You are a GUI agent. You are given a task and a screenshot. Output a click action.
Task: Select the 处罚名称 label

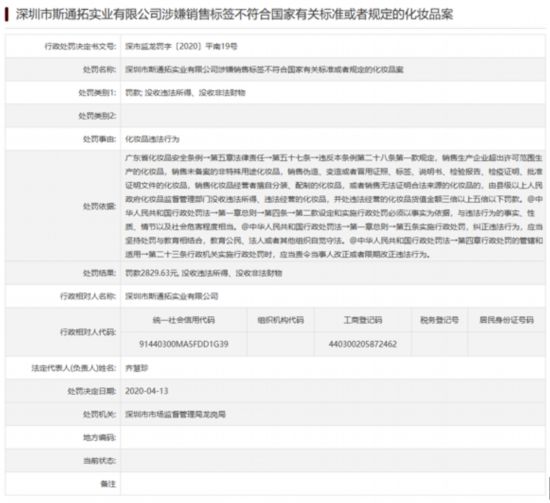[99, 69]
